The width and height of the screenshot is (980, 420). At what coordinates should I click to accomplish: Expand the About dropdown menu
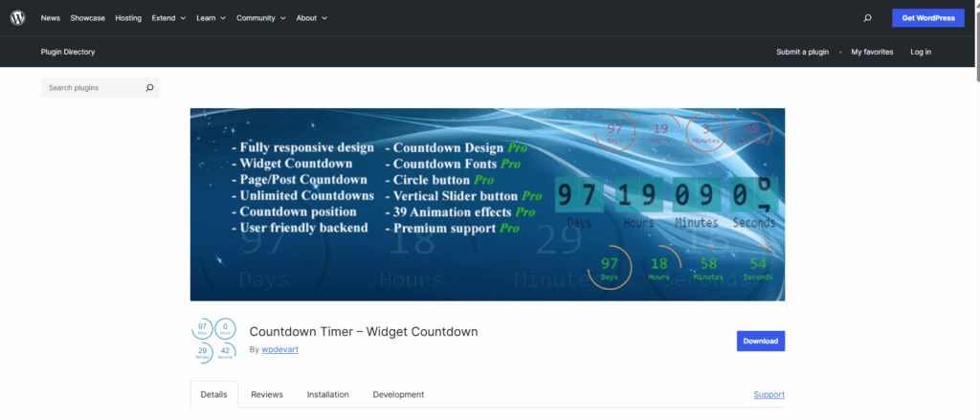point(312,18)
